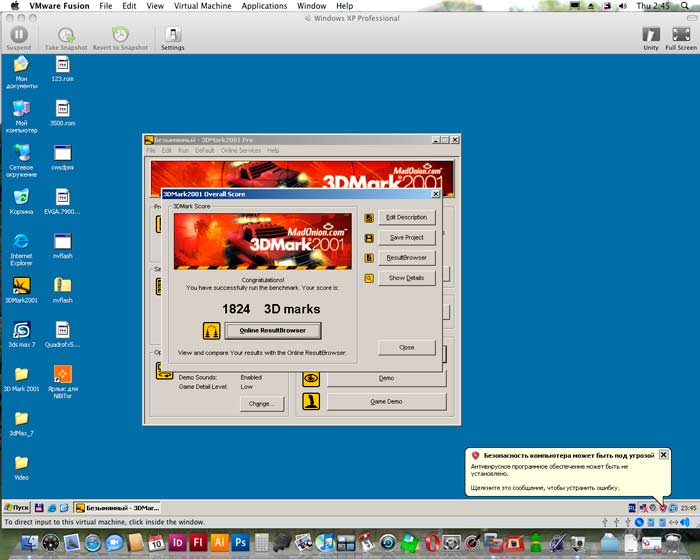Close the Overall Score dialog with Close button
This screenshot has height=560, width=700.
[x=406, y=347]
